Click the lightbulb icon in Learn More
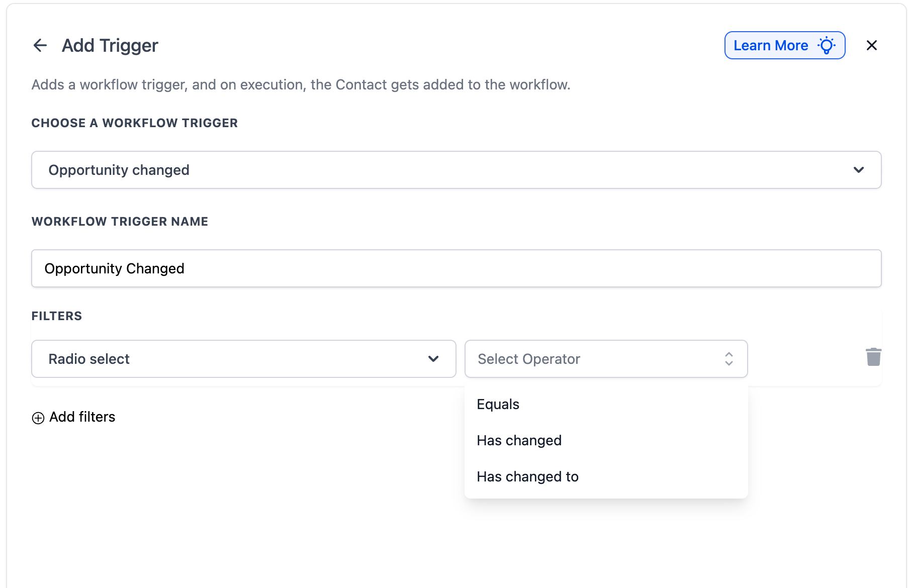 826,46
